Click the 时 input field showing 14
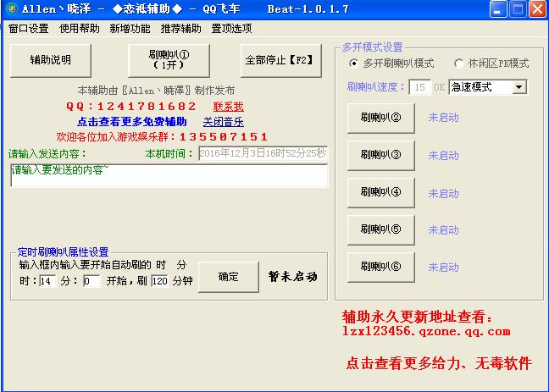 click(47, 281)
